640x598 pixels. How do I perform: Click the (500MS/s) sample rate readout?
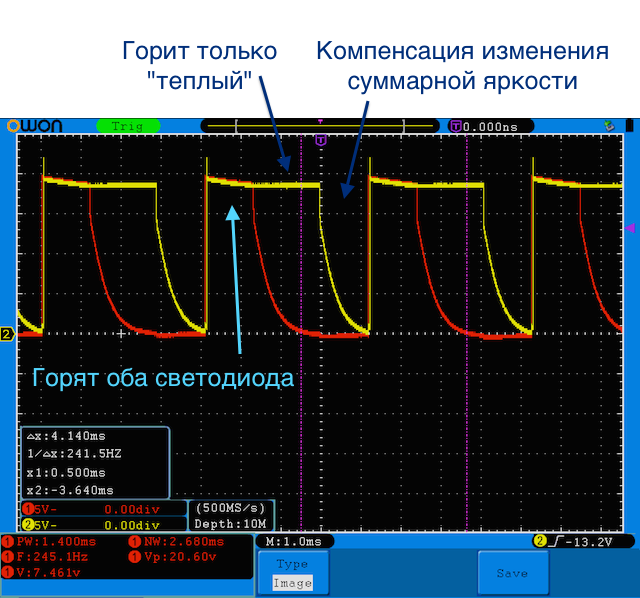click(231, 508)
